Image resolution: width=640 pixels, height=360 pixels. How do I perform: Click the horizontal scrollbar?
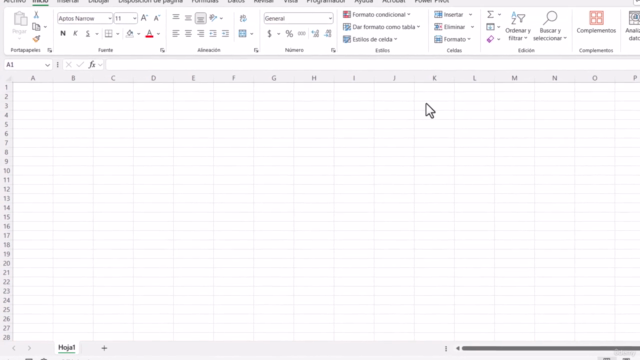[551, 348]
